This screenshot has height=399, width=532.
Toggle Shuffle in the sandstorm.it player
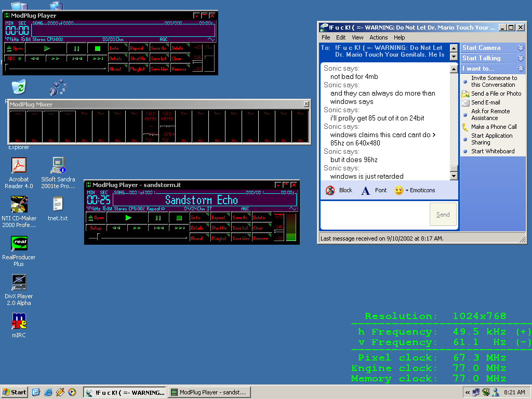coord(219,228)
